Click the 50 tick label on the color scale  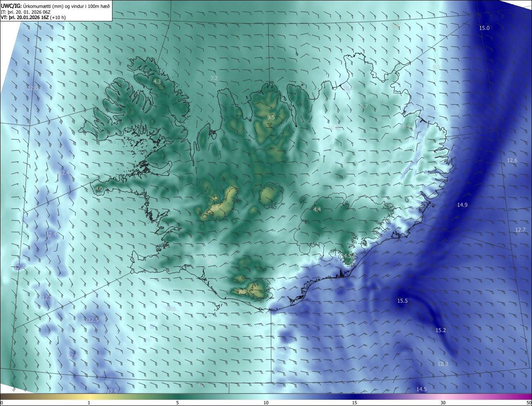pos(529,403)
